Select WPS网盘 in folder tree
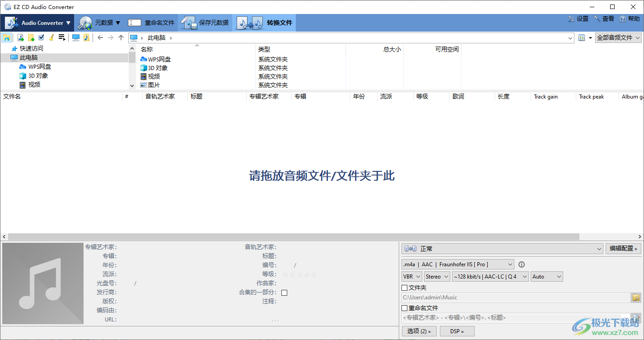The width and height of the screenshot is (644, 340). coord(40,66)
